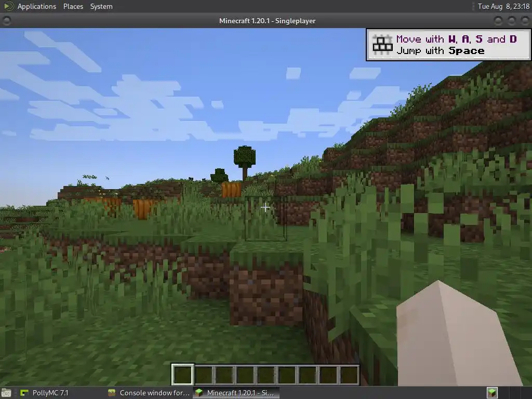The height and width of the screenshot is (399, 532).
Task: Click the crosshair targeting the grass block
Action: point(265,207)
